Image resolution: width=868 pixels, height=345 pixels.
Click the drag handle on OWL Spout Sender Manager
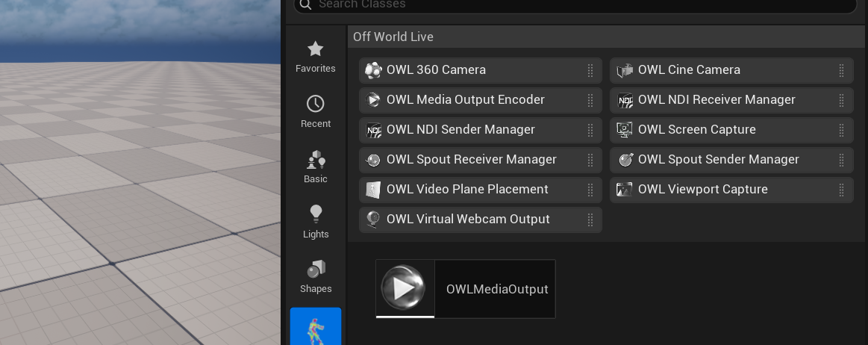pos(841,160)
